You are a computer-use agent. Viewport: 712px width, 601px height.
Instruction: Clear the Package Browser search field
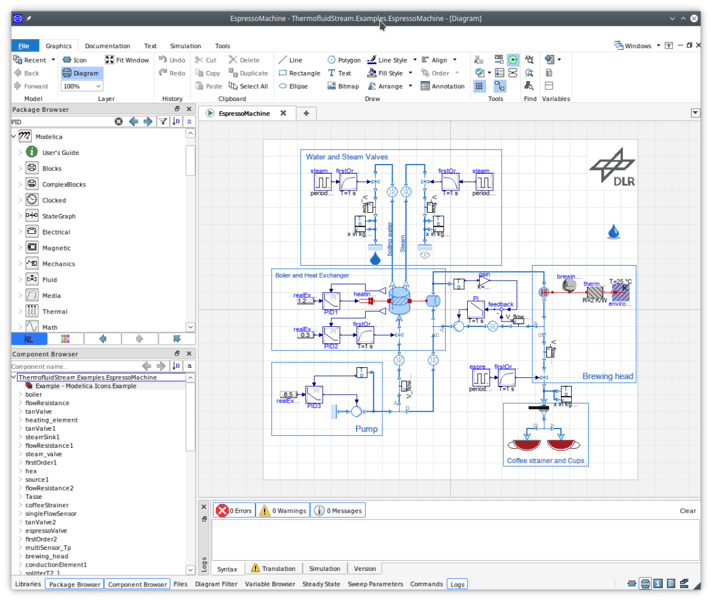(119, 121)
